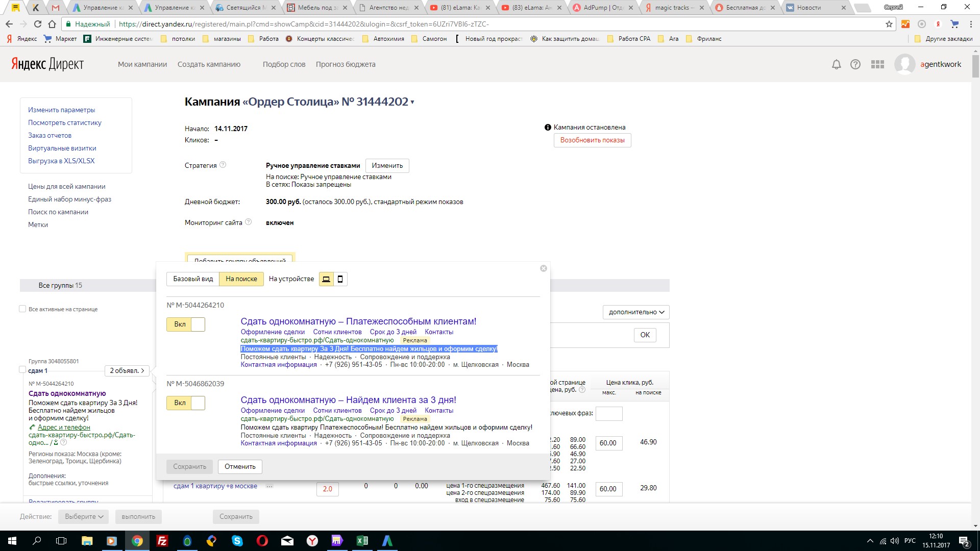Open the help question mark icon

pyautogui.click(x=855, y=65)
